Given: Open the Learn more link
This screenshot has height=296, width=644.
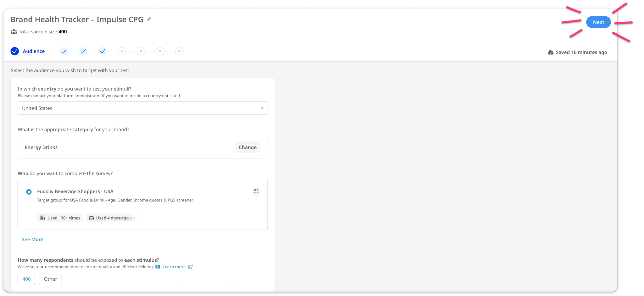Looking at the screenshot, I should click(174, 267).
